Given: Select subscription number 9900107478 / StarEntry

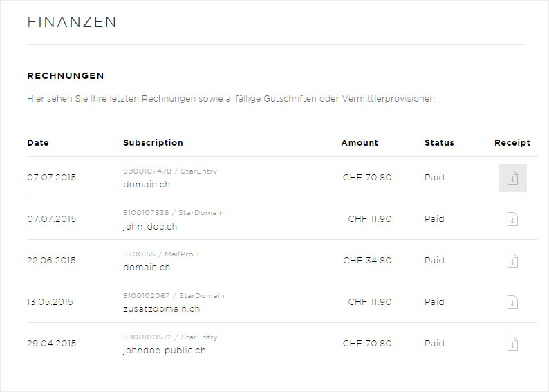Looking at the screenshot, I should (170, 171).
